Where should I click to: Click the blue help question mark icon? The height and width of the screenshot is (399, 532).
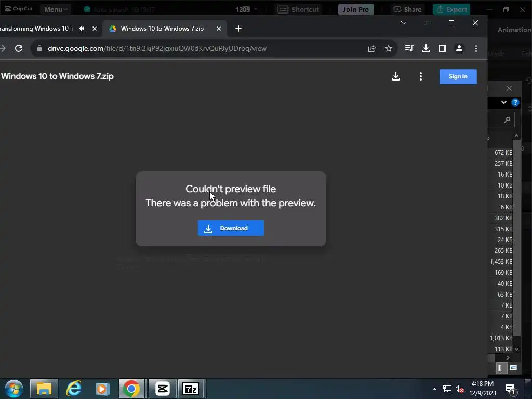515,102
